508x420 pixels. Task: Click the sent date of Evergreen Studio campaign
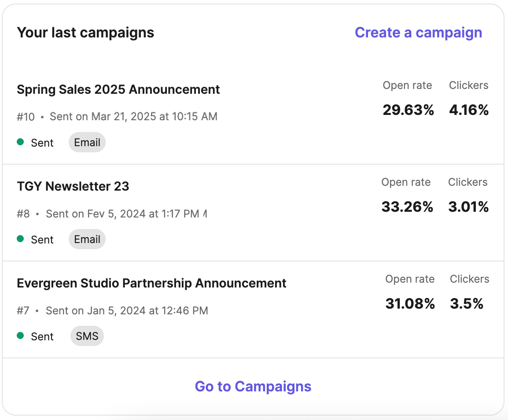127,310
